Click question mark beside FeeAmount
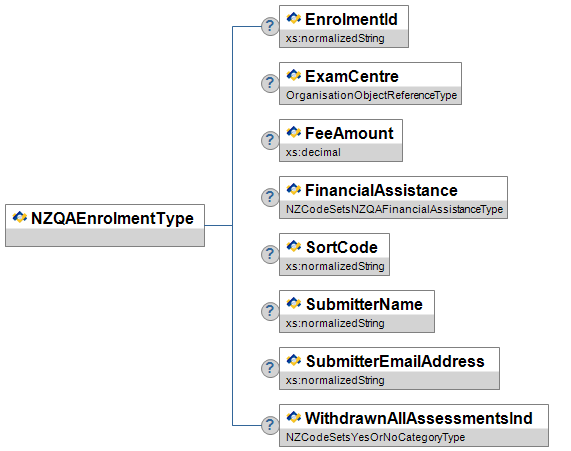Image resolution: width=571 pixels, height=451 pixels. coord(270,140)
